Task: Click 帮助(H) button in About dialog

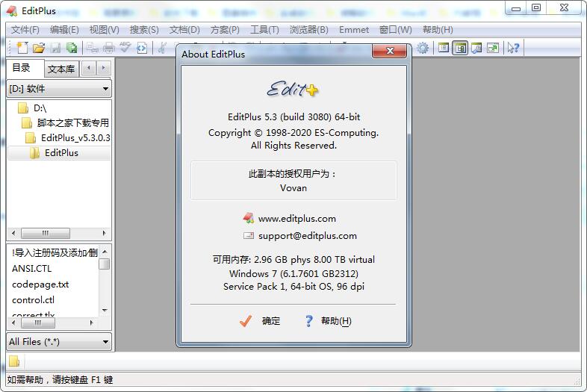Action: tap(329, 321)
